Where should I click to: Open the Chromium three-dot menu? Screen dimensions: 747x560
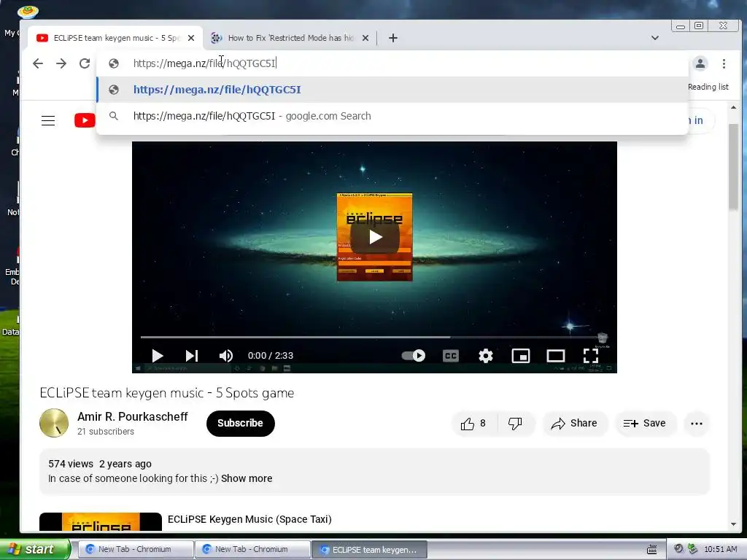724,63
